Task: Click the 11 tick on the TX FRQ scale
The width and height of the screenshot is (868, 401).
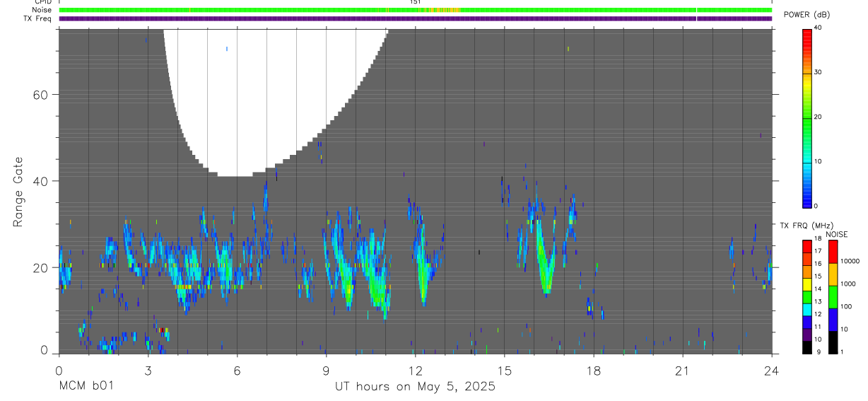Action: pyautogui.click(x=818, y=327)
